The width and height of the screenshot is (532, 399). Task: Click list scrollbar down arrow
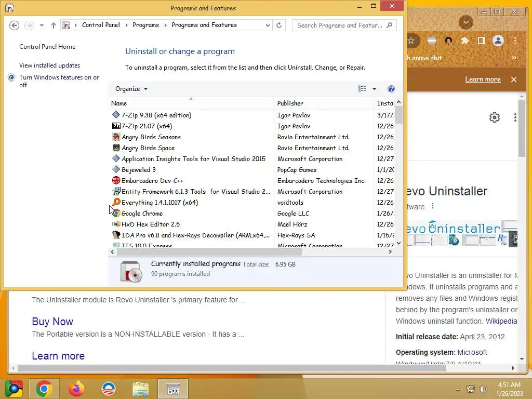coord(398,243)
